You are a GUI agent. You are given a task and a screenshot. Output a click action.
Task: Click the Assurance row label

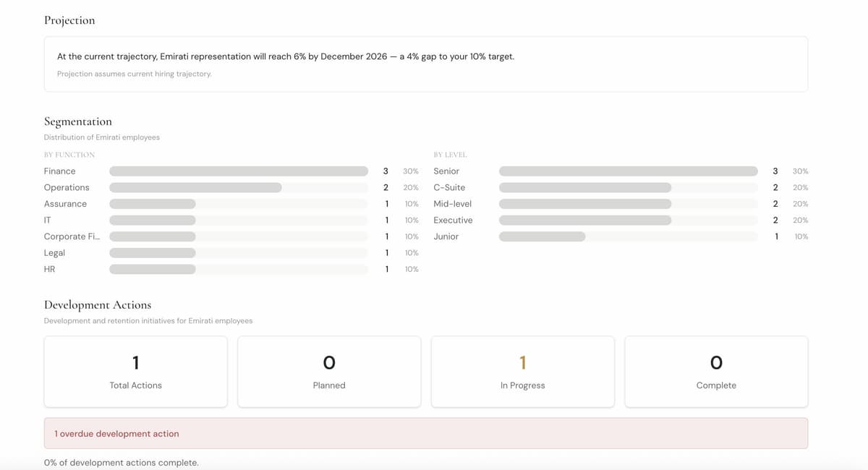pyautogui.click(x=65, y=204)
